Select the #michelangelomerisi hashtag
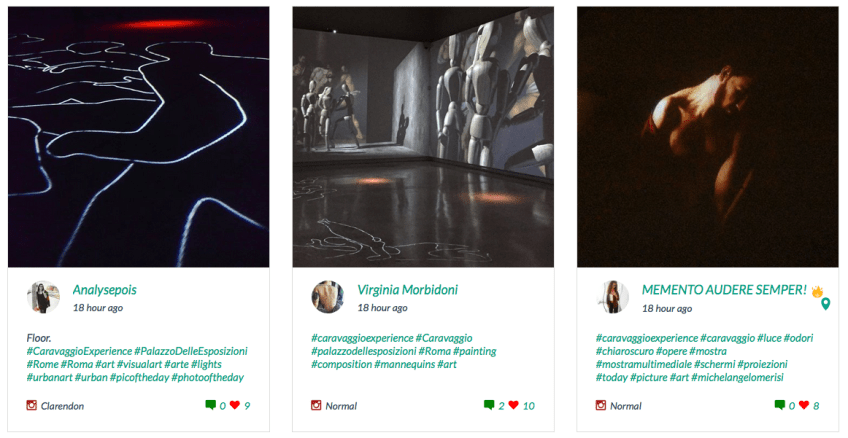This screenshot has width=848, height=438. pos(737,377)
